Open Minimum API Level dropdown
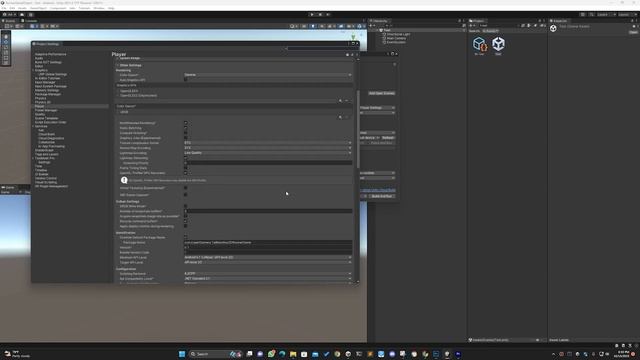Screen dimensions: 640x360 click(268, 258)
